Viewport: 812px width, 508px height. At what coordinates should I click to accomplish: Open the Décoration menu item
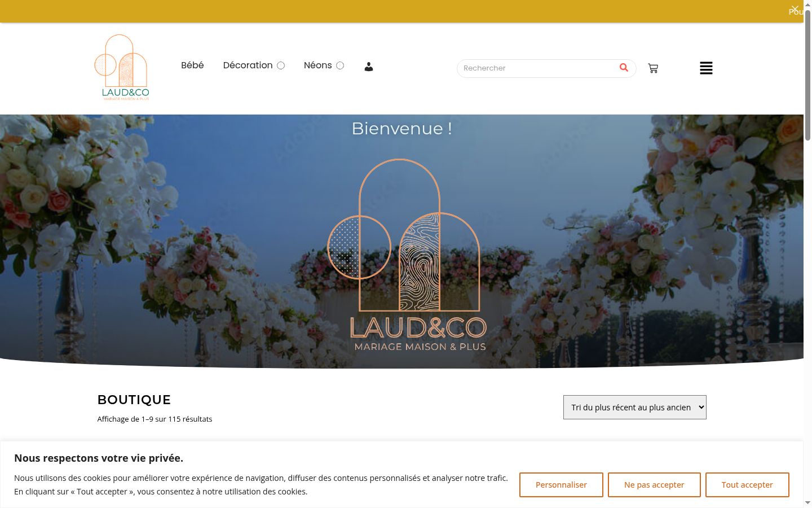[x=248, y=65]
